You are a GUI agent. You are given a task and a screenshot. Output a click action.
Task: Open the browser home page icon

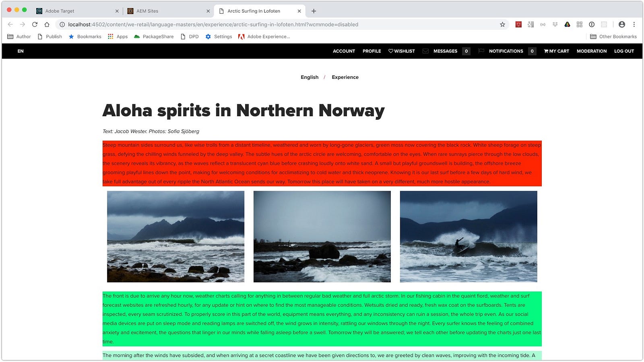coord(47,25)
